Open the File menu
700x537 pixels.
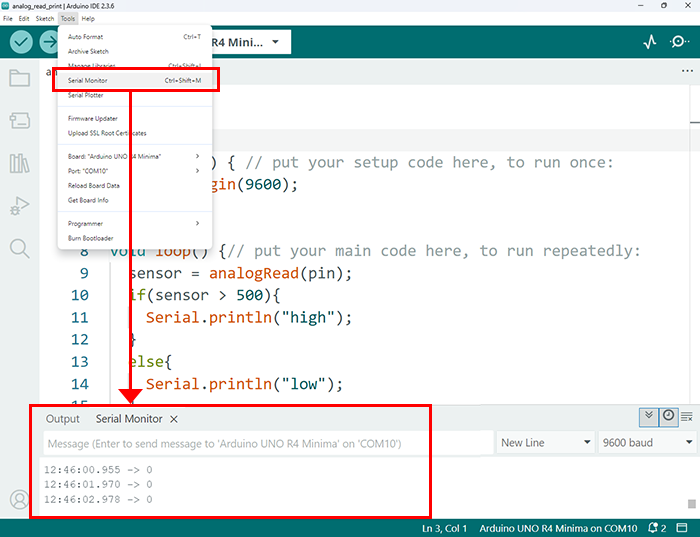tap(8, 19)
